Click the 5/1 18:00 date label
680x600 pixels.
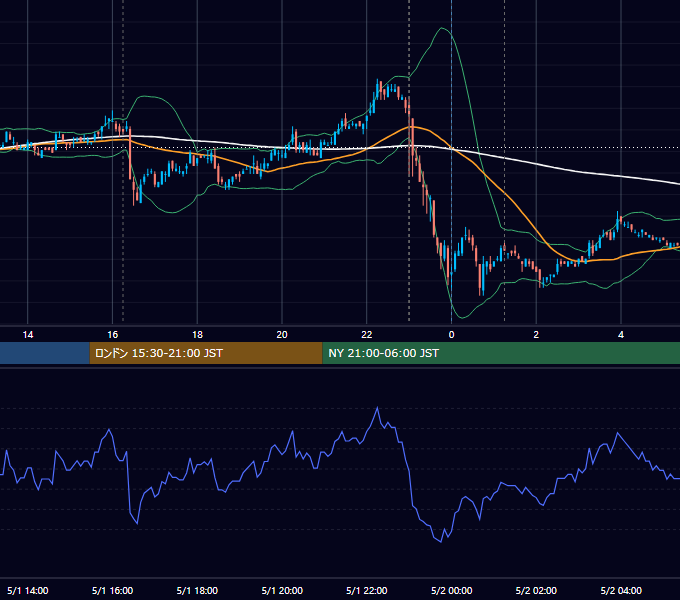(x=197, y=590)
